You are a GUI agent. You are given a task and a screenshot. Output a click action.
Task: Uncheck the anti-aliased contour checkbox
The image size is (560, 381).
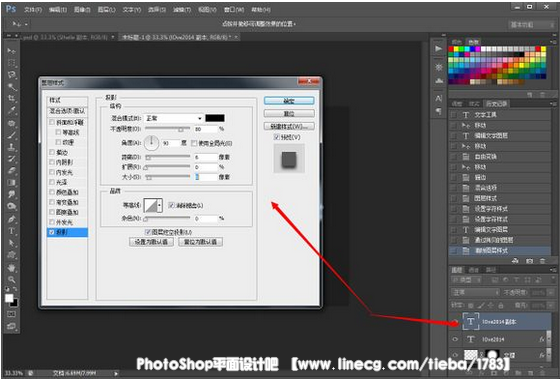[x=171, y=205]
